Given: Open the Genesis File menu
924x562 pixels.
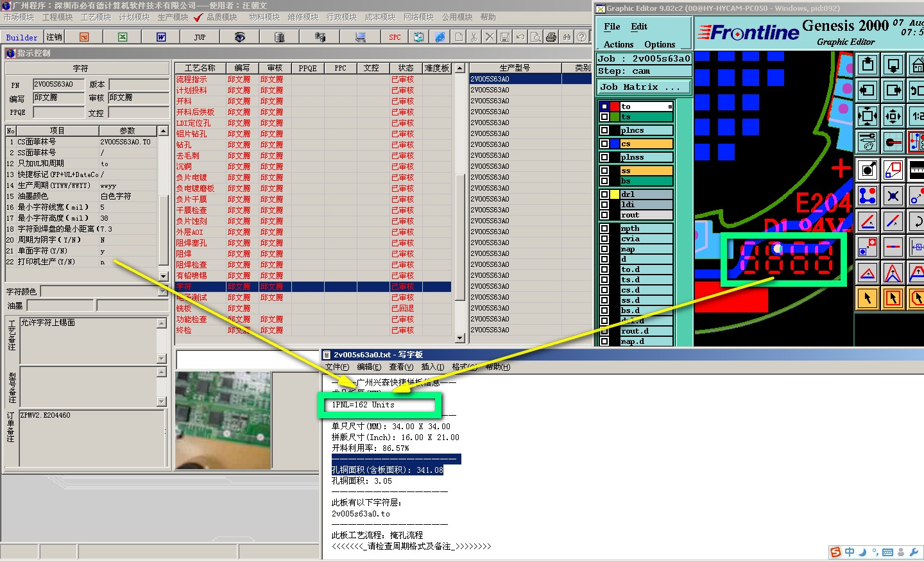Looking at the screenshot, I should [612, 26].
